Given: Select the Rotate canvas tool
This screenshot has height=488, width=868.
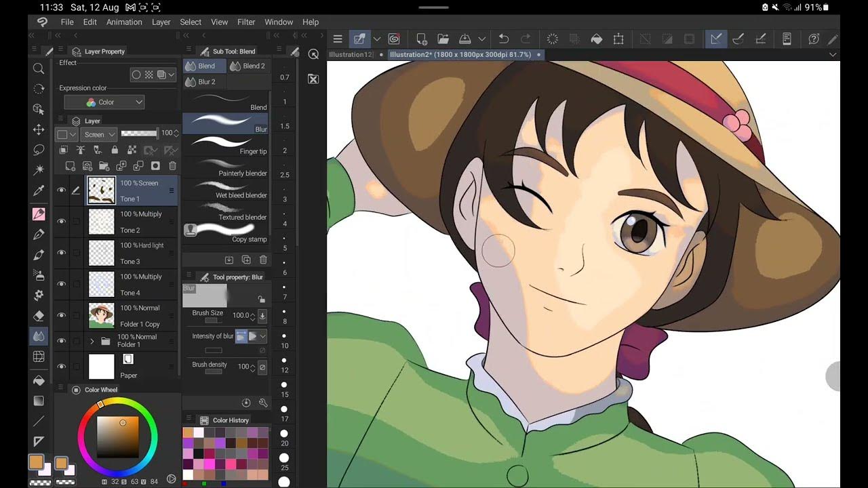Looking at the screenshot, I should point(39,89).
